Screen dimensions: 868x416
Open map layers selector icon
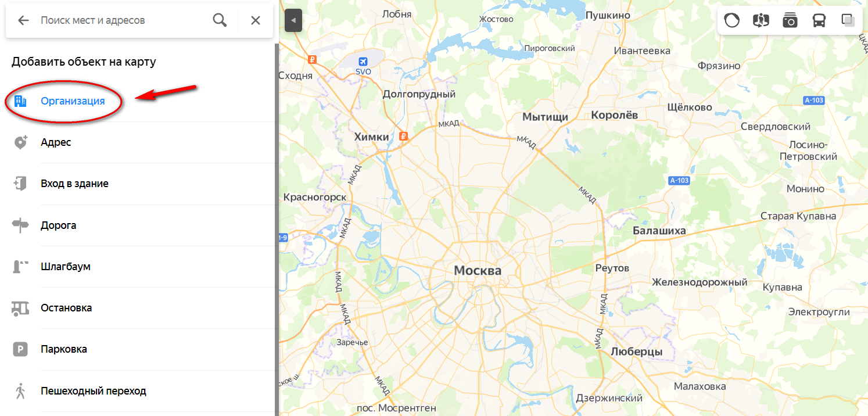pos(848,20)
